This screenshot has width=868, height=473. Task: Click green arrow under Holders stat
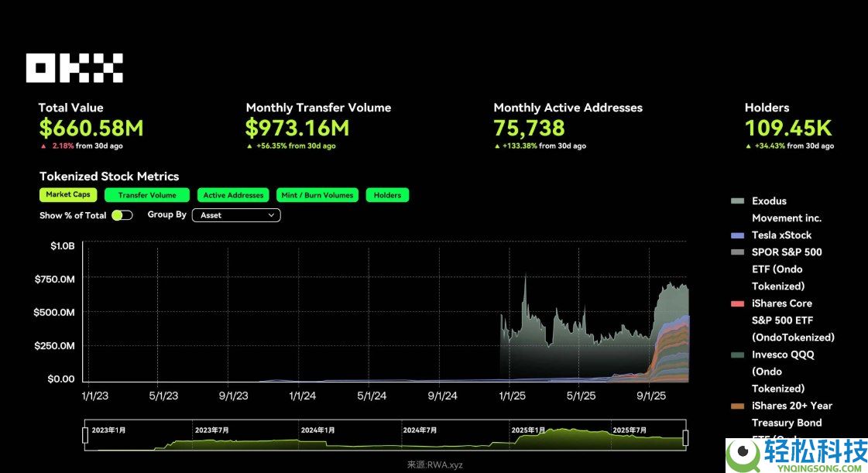pos(748,146)
